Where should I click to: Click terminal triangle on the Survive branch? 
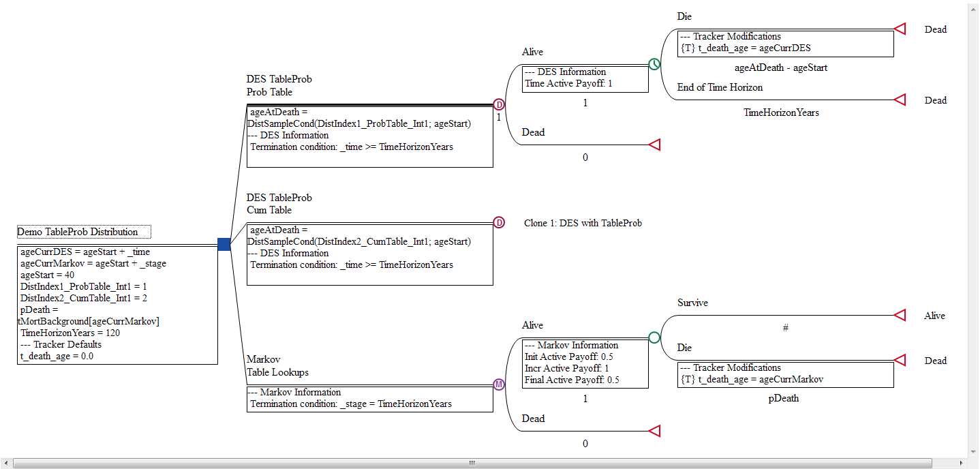(x=900, y=316)
